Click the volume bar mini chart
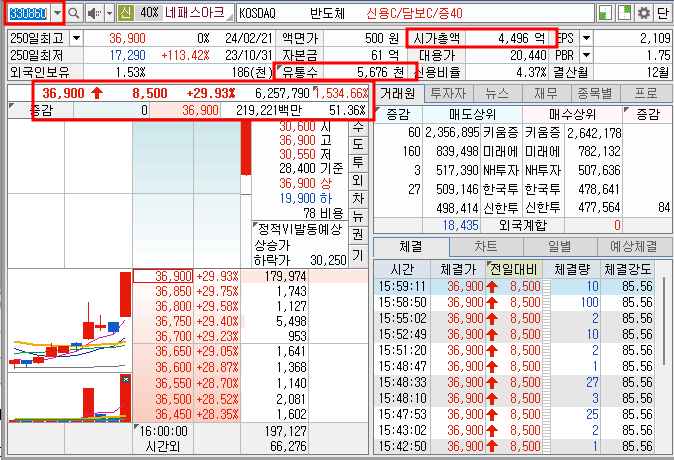The height and width of the screenshot is (460, 674). [x=70, y=398]
